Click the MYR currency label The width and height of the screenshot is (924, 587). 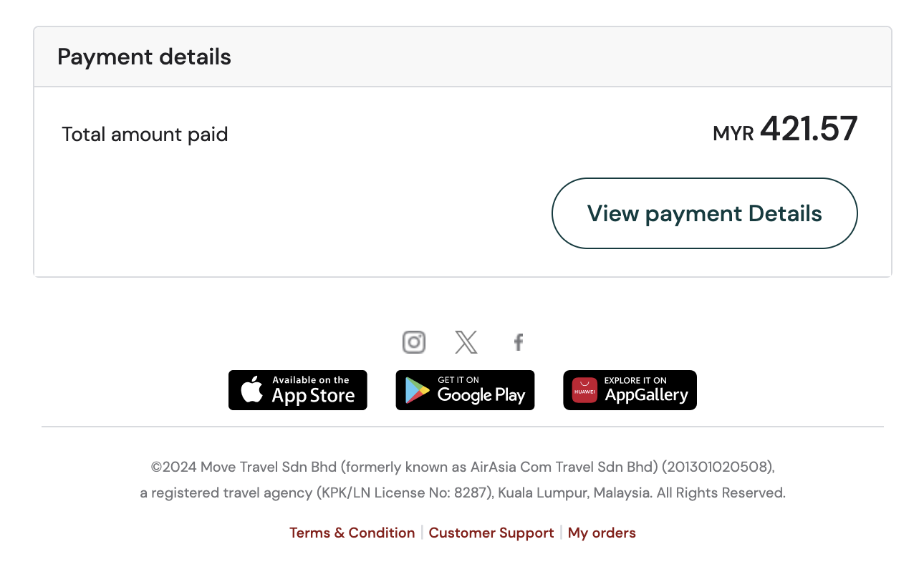pos(733,133)
